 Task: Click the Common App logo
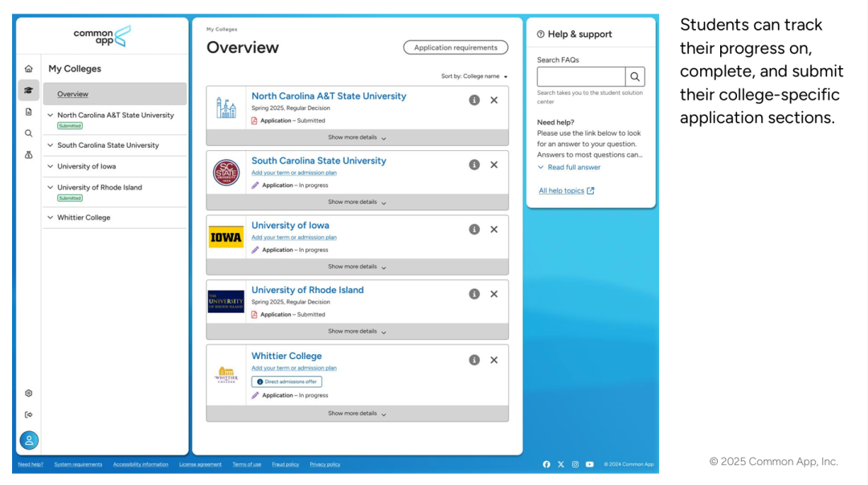[x=102, y=36]
